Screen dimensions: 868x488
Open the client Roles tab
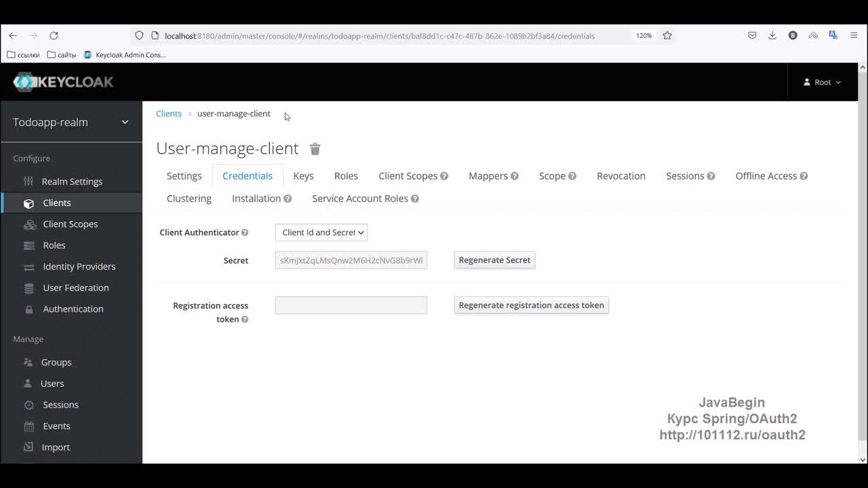point(346,176)
